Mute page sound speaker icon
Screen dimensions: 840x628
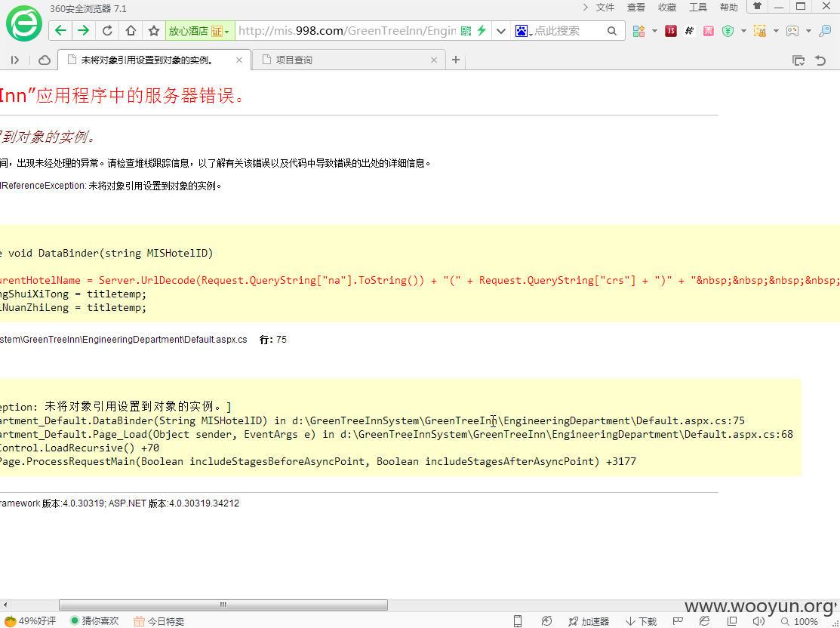[x=758, y=620]
